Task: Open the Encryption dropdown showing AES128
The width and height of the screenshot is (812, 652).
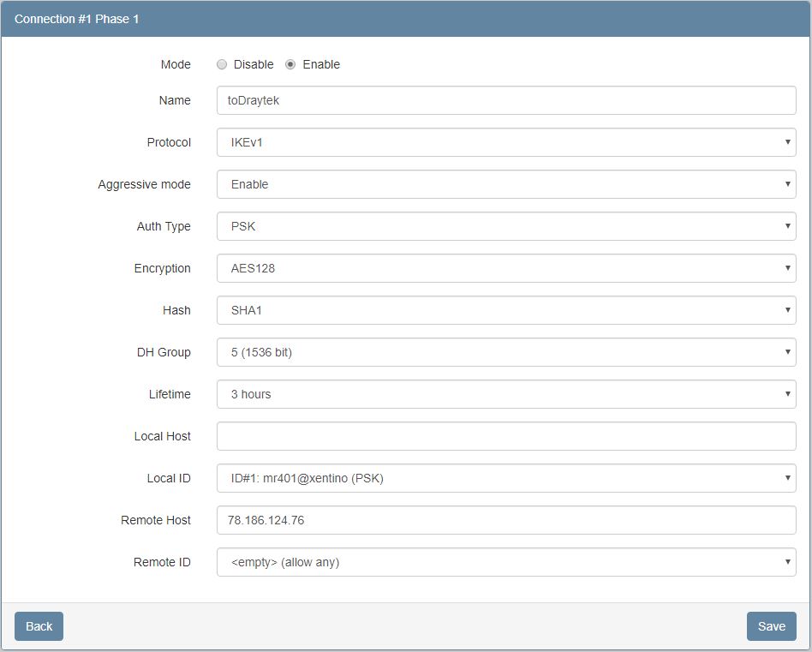Action: tap(506, 268)
